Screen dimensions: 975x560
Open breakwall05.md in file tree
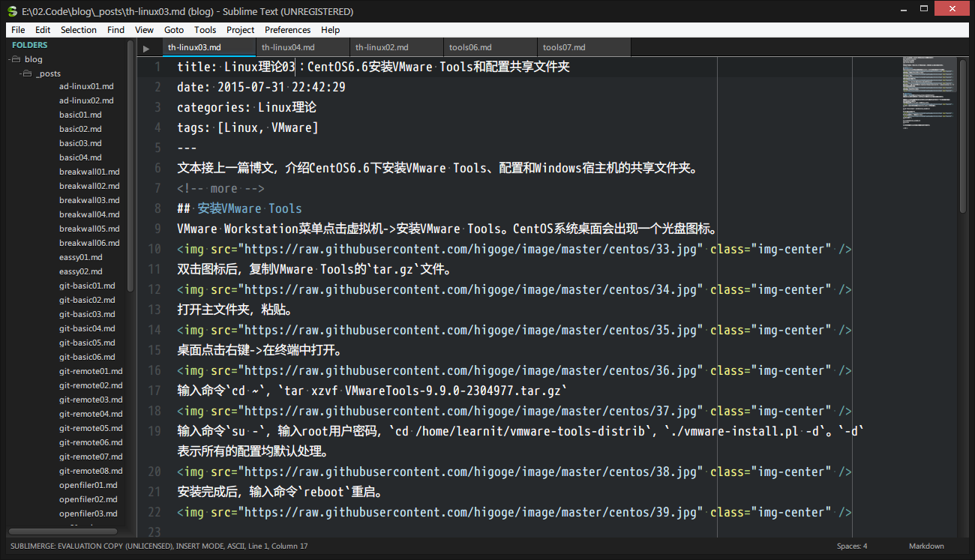[89, 229]
